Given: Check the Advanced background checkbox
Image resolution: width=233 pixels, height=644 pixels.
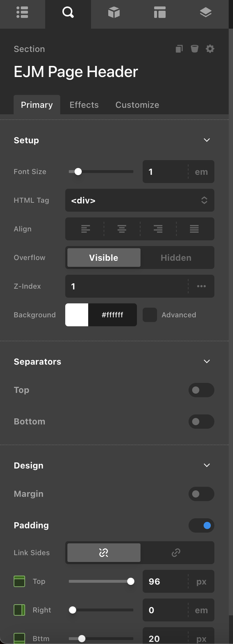Looking at the screenshot, I should coord(150,315).
